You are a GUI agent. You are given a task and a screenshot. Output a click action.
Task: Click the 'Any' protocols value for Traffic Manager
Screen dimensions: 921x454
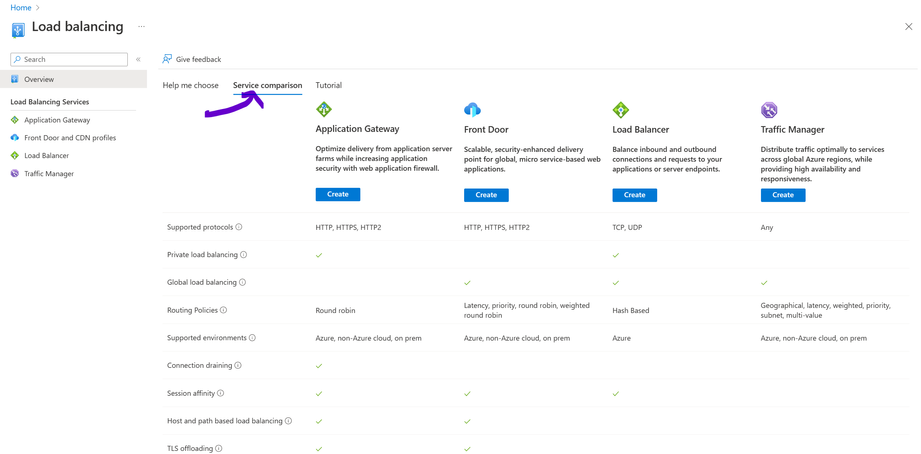point(767,227)
